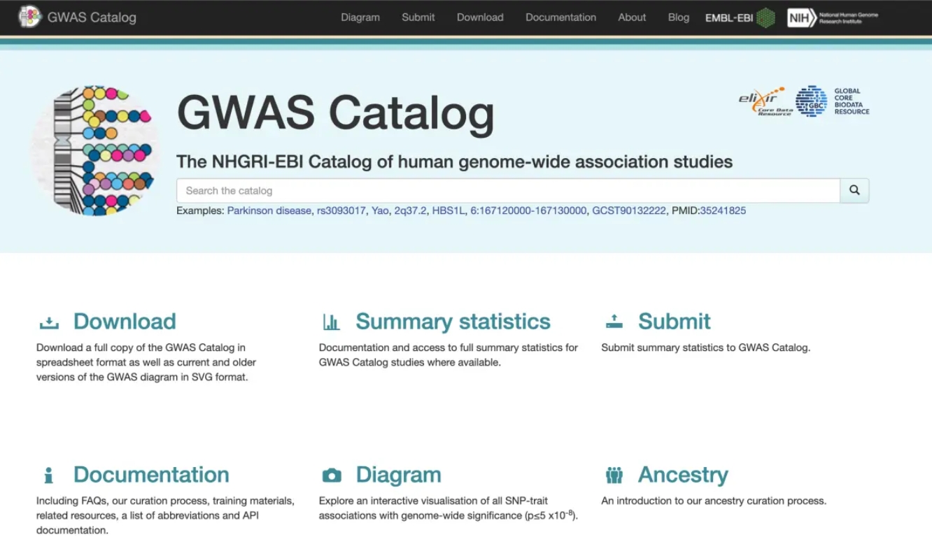Click the large GWAS Catalog page title
Screen dimensions: 932x560
(x=336, y=113)
